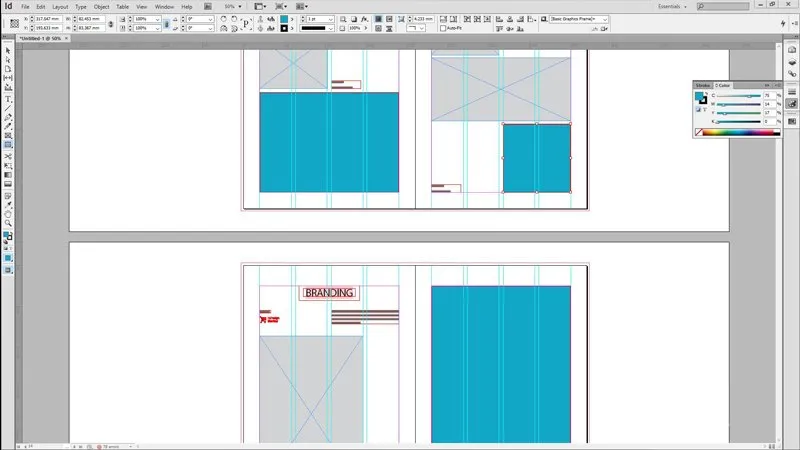Switch to the Stroke panel tab
The width and height of the screenshot is (800, 450).
coord(703,86)
